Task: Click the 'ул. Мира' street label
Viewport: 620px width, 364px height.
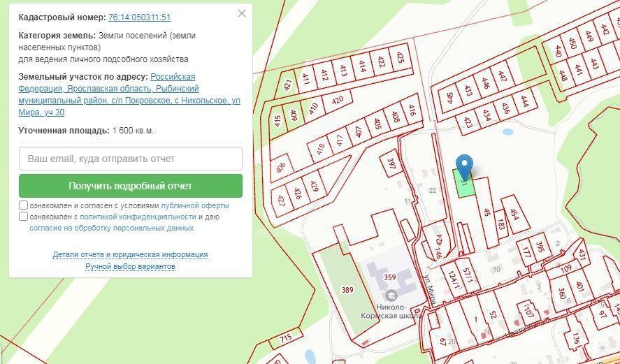Action: pos(430,290)
